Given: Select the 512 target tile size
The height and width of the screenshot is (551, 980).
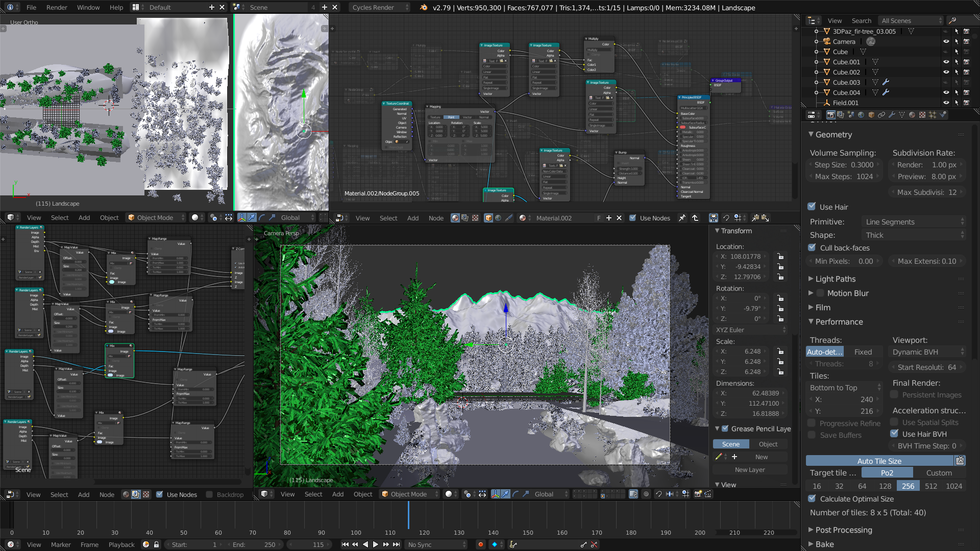Looking at the screenshot, I should pyautogui.click(x=931, y=486).
